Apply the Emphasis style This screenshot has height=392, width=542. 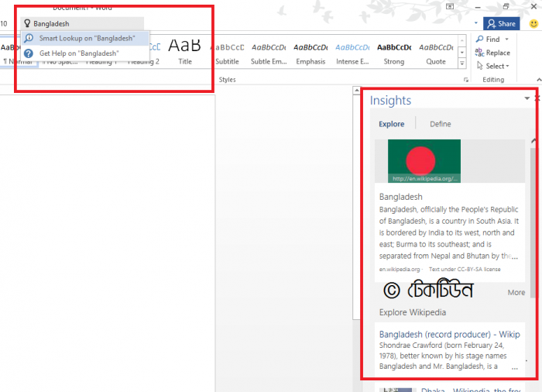(x=310, y=52)
